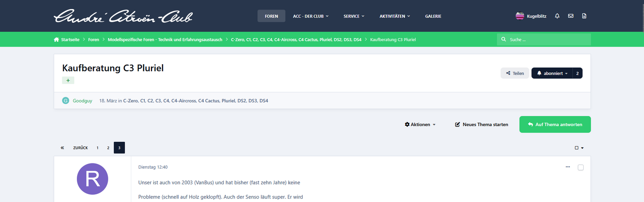Open the post options three-dots icon
The height and width of the screenshot is (202, 644).
tap(568, 167)
